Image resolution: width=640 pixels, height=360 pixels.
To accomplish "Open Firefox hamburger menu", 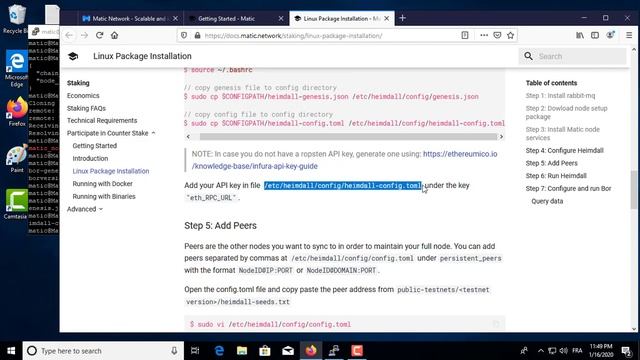I will coord(629,36).
